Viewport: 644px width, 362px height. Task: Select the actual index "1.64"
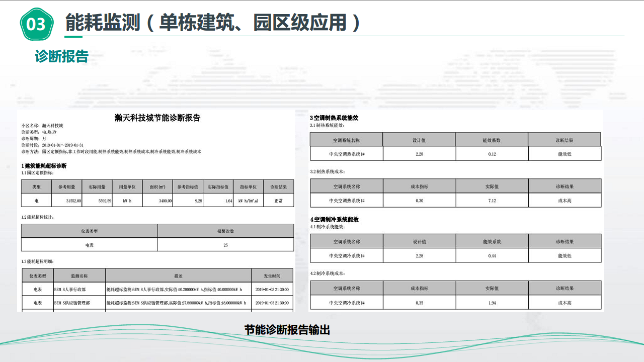[x=228, y=201]
